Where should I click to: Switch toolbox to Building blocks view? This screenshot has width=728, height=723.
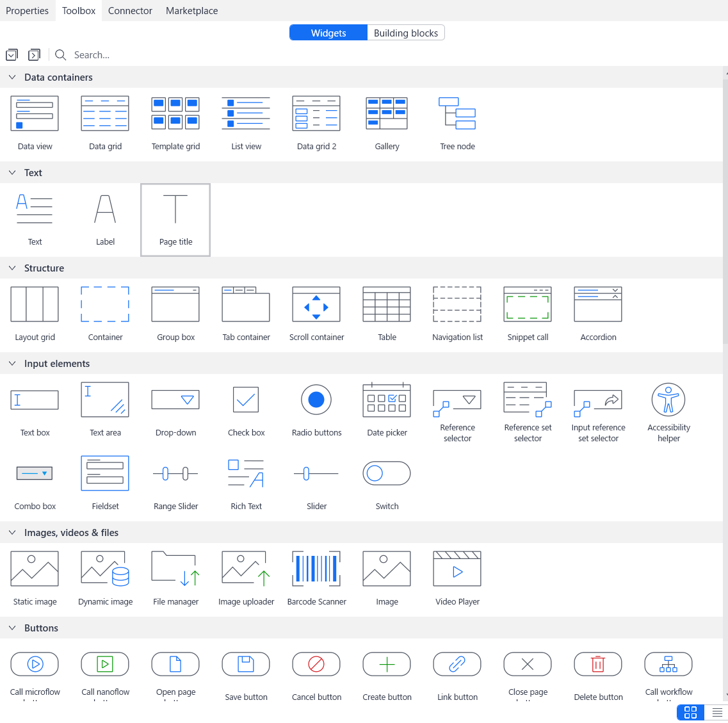(x=405, y=33)
